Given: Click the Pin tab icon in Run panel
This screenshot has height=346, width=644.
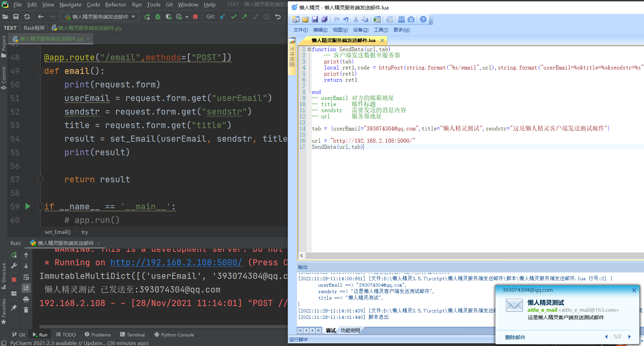Looking at the screenshot, I should click(14, 308).
